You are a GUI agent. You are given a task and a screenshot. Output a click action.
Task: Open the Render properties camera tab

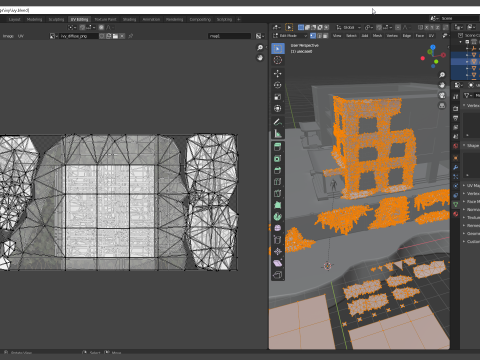[456, 108]
